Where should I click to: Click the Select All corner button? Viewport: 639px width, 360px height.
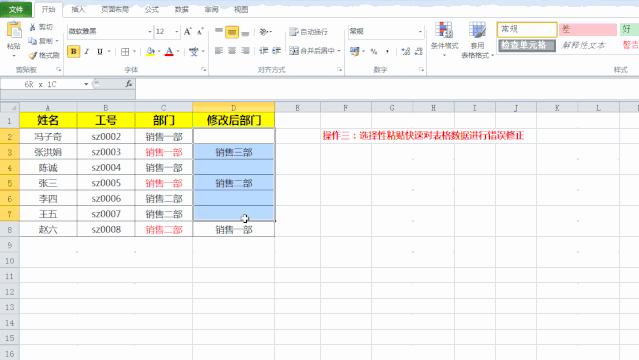(10, 108)
